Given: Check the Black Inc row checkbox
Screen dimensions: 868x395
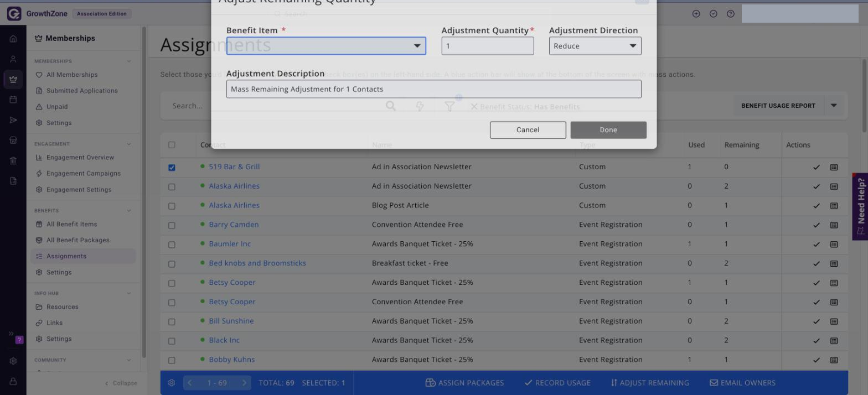Looking at the screenshot, I should click(x=172, y=341).
